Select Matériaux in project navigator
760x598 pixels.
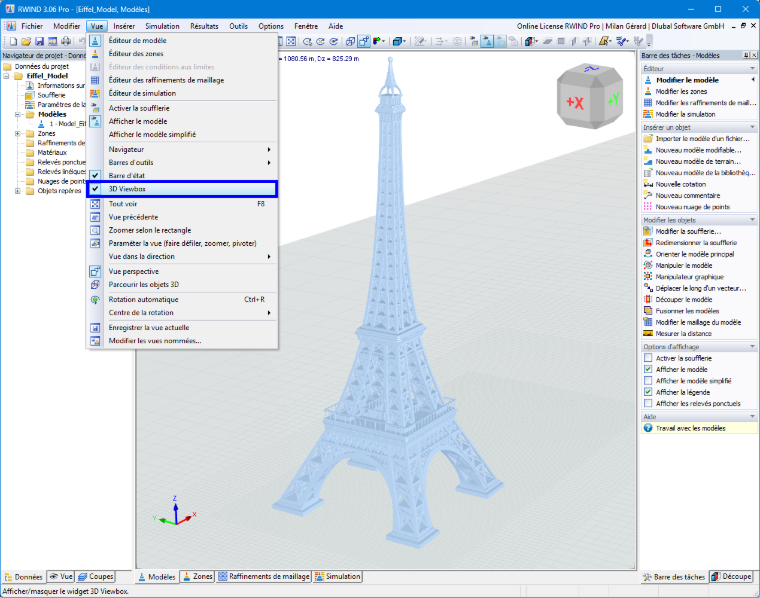52,153
